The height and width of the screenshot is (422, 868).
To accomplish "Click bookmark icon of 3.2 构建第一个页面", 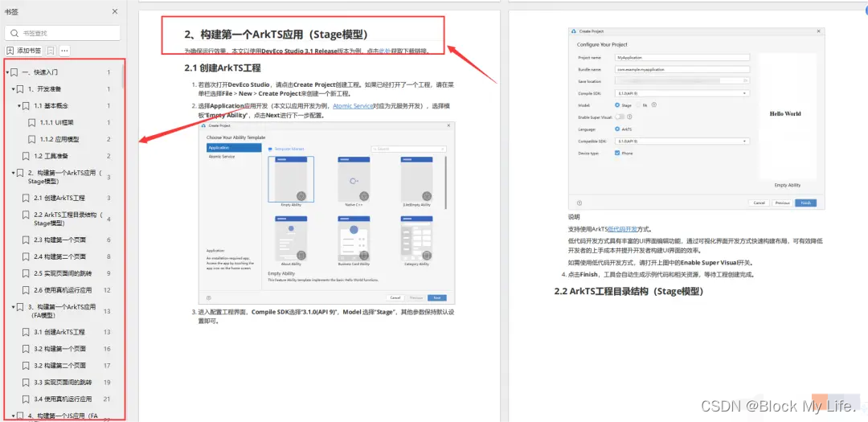I will tap(26, 349).
